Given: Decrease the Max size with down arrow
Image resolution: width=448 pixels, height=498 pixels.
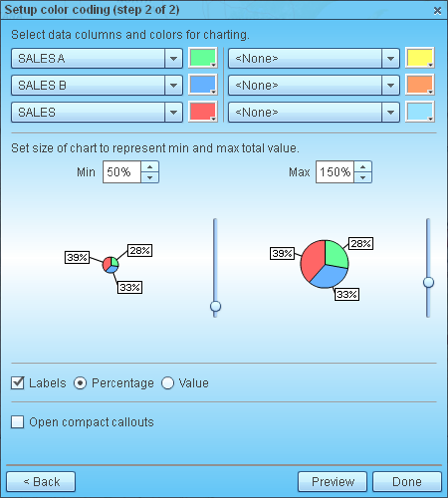Looking at the screenshot, I should (363, 178).
